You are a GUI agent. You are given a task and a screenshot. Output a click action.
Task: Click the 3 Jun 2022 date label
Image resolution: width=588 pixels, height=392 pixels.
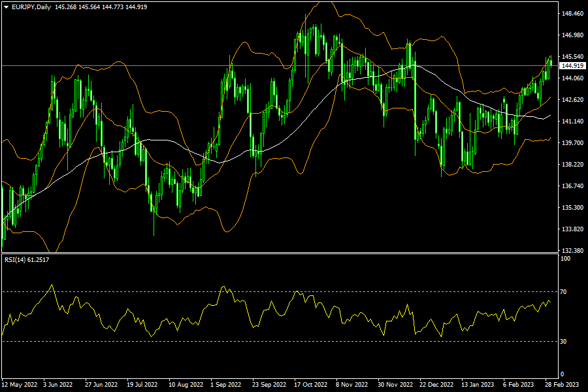coord(57,385)
